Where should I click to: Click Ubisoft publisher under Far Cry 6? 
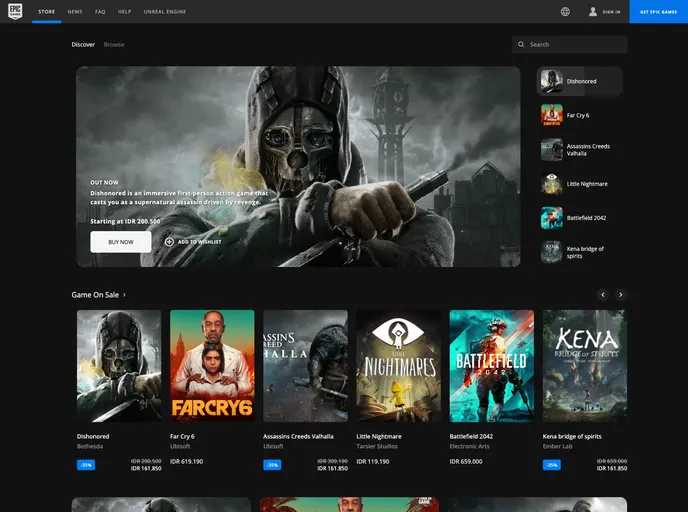[x=180, y=446]
